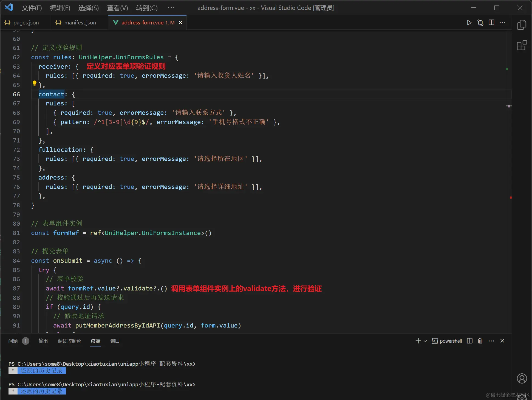Close the address-form.vue tab
The image size is (532, 400).
(x=180, y=23)
